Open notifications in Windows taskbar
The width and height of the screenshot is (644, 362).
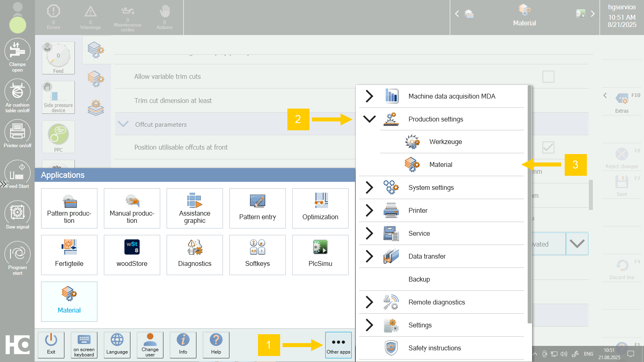[631, 354]
